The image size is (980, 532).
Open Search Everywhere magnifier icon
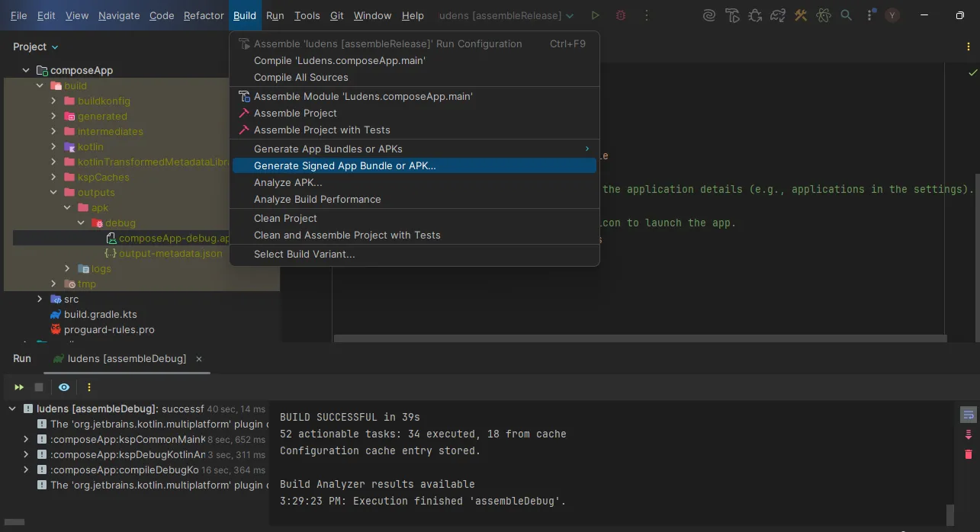point(846,15)
